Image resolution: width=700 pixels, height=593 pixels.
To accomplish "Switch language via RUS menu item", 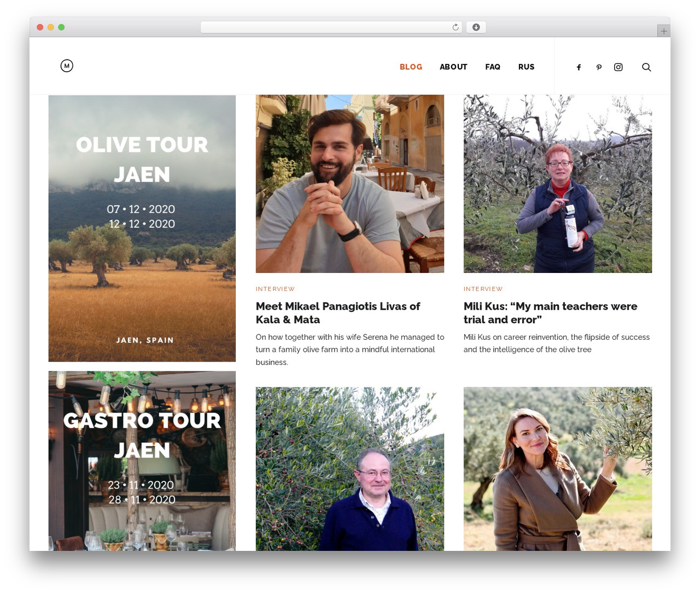I will click(526, 67).
